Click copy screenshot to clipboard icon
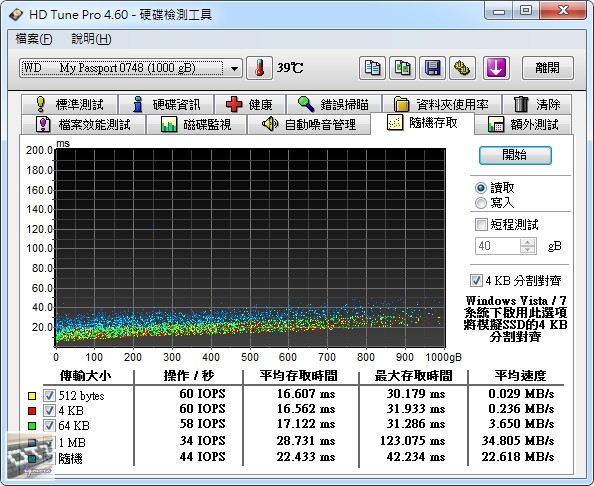Screen dimensions: 594x486 click(x=402, y=68)
